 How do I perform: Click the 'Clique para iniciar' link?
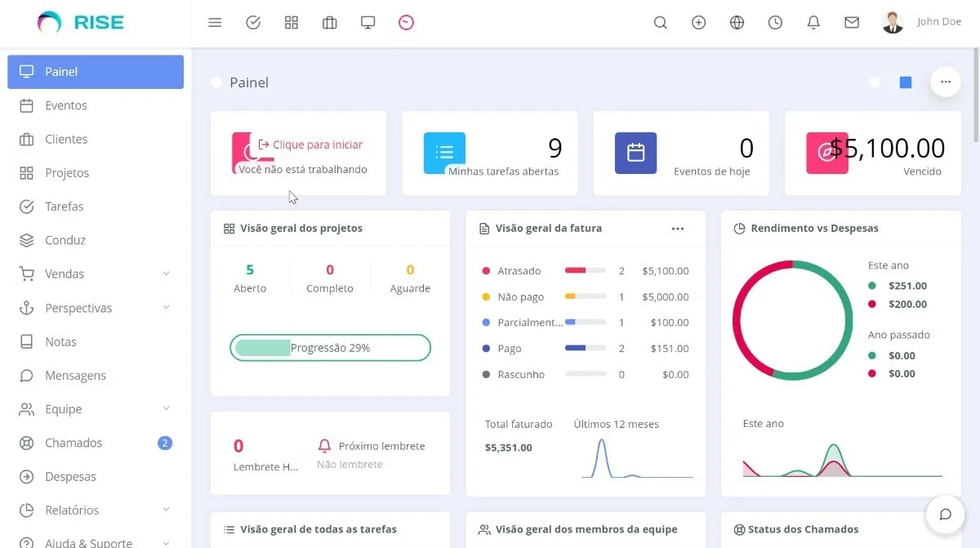pyautogui.click(x=314, y=144)
